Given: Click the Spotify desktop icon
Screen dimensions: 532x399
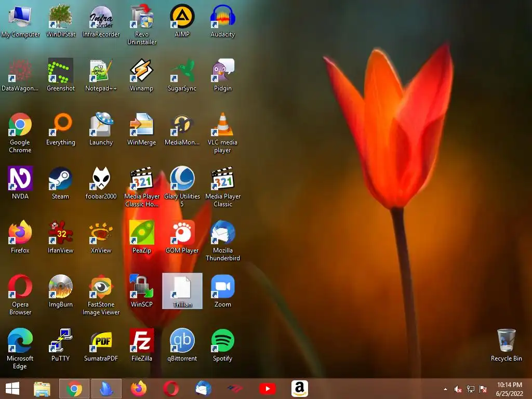Looking at the screenshot, I should (x=222, y=345).
